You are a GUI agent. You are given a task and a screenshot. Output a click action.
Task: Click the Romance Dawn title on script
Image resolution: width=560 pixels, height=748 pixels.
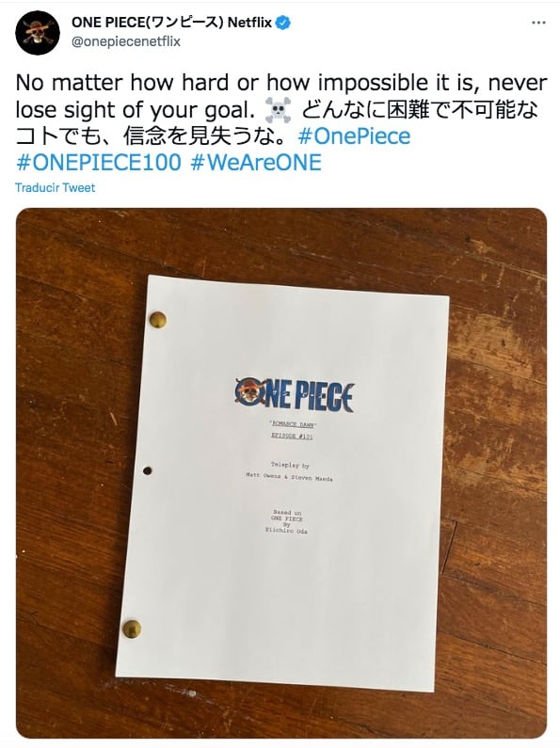click(x=293, y=424)
